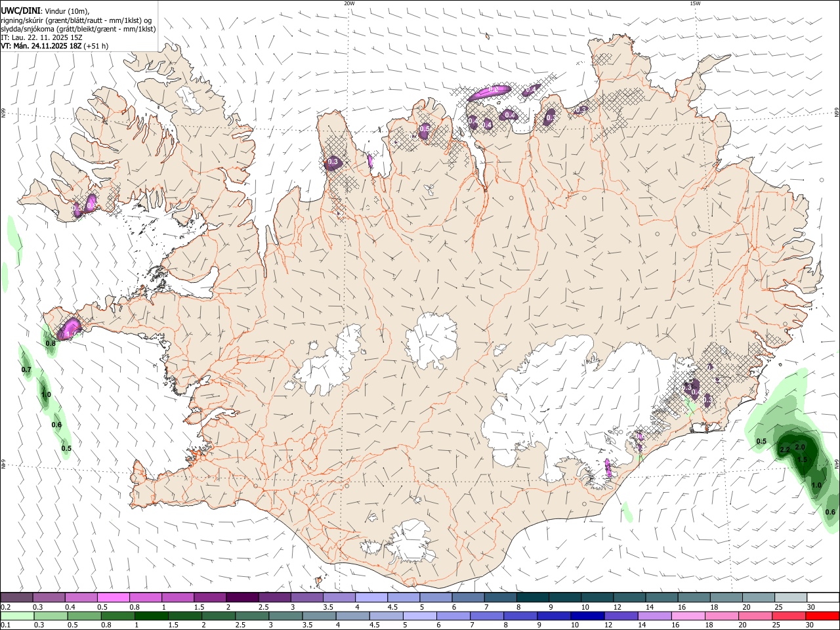Click the magenta snow patch on Snæfellsnes tip
The image size is (840, 630).
point(68,328)
